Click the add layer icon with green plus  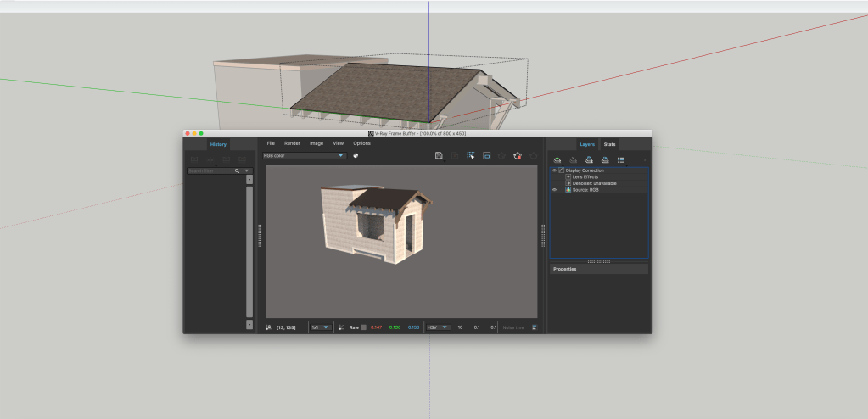point(557,159)
